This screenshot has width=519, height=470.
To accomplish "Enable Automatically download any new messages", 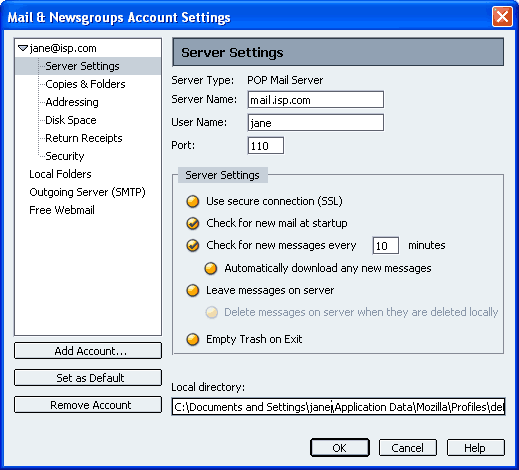I will (x=211, y=268).
